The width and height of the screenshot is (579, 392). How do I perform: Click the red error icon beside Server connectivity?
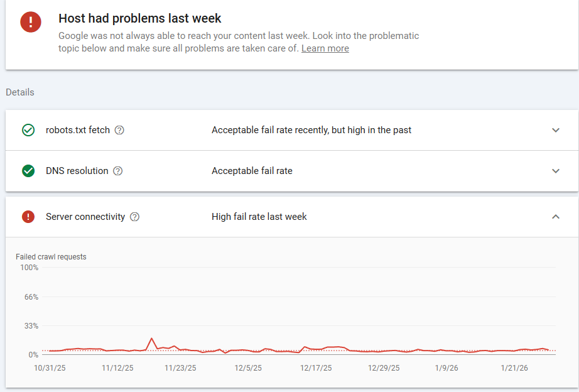(28, 217)
